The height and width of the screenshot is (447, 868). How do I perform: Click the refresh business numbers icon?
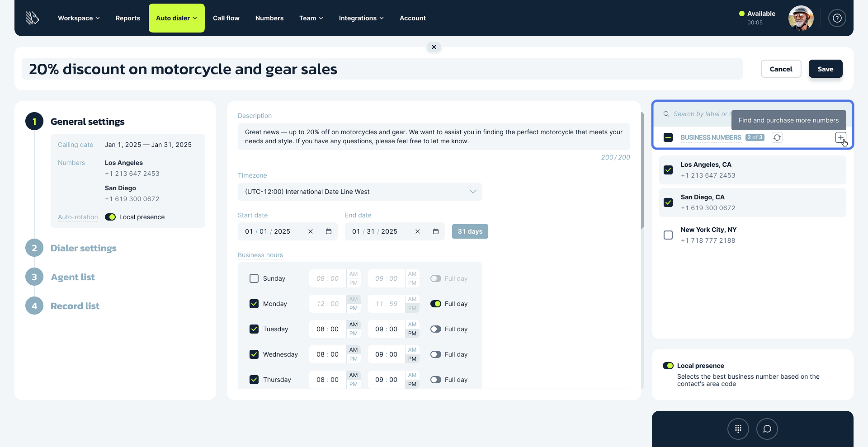[x=777, y=137]
